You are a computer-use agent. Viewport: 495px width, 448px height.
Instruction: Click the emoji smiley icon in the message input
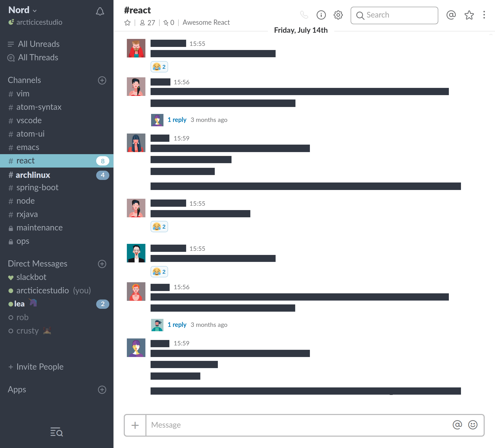(473, 424)
